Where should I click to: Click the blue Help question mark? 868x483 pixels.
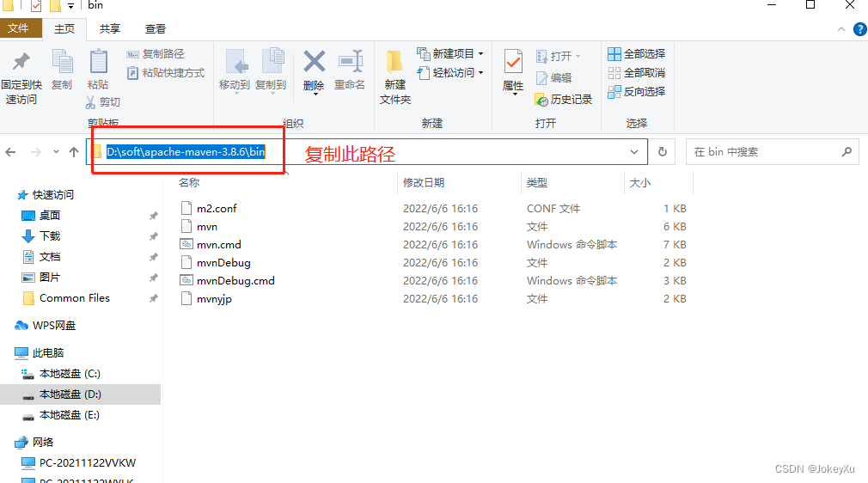pos(860,29)
